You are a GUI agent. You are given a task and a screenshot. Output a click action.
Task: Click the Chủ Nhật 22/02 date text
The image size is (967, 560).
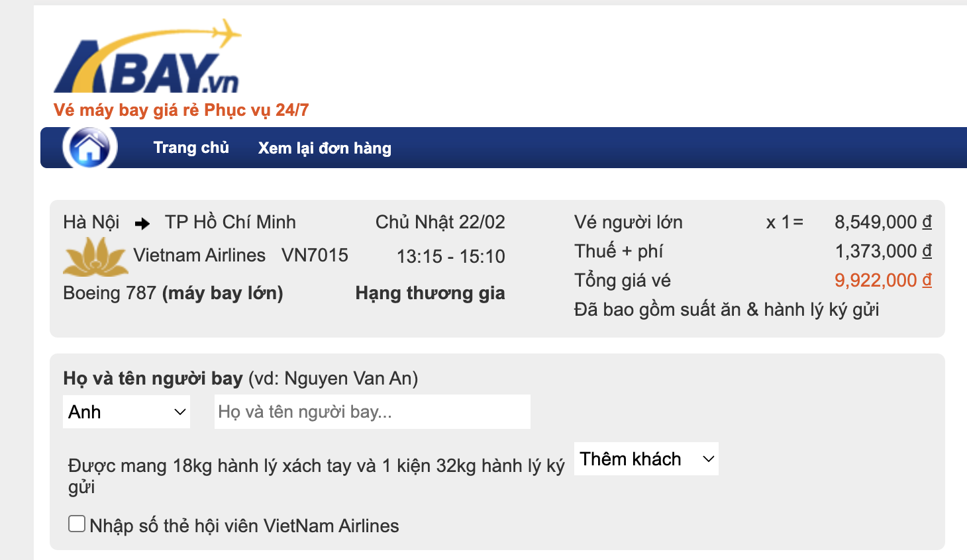tap(442, 222)
